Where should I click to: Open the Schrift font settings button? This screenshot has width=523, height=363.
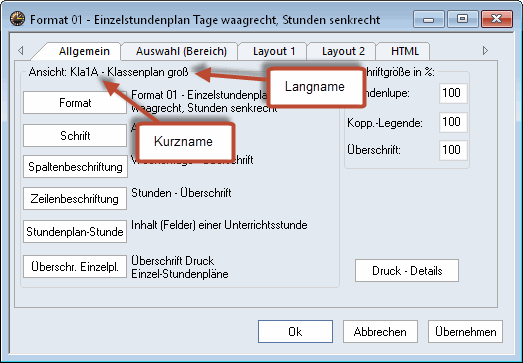tap(75, 135)
